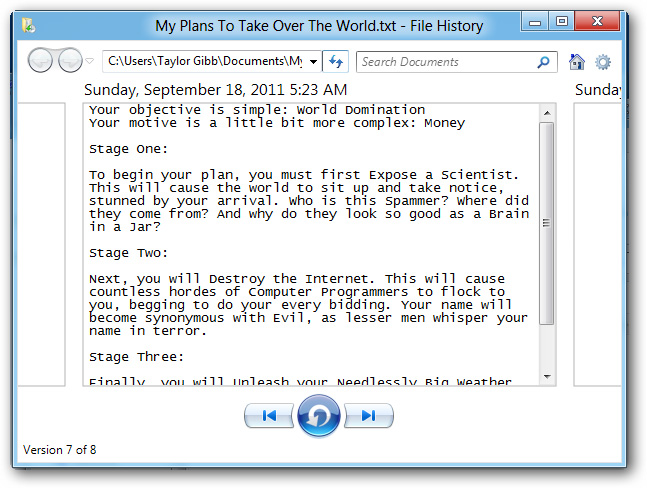Click the 'Stage Three:' heading text
The height and width of the screenshot is (488, 647).
pos(136,357)
